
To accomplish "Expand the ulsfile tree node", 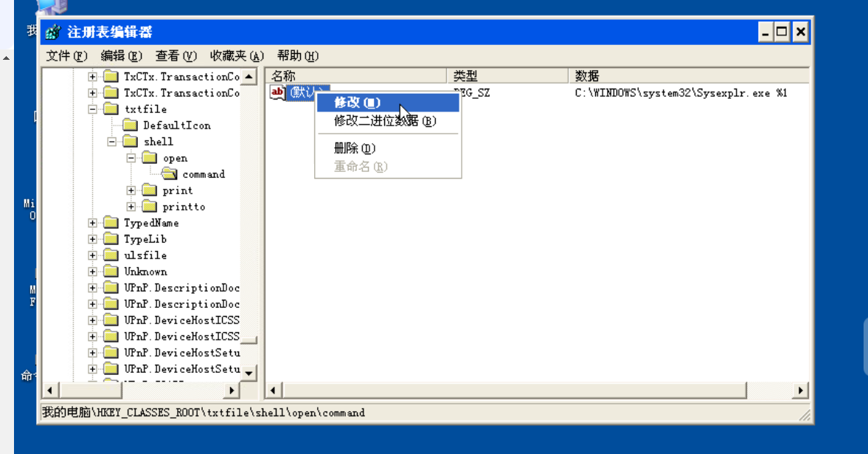I will (92, 255).
